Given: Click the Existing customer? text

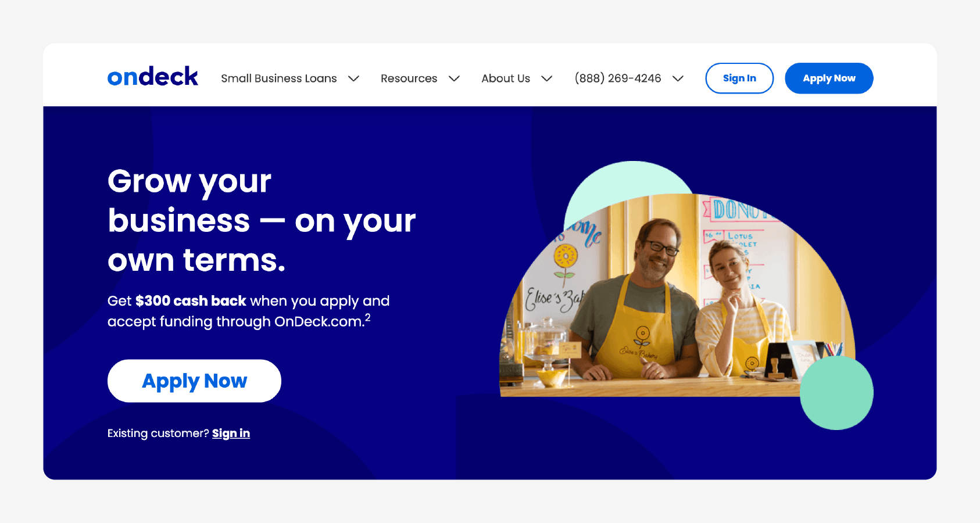Looking at the screenshot, I should pos(158,434).
